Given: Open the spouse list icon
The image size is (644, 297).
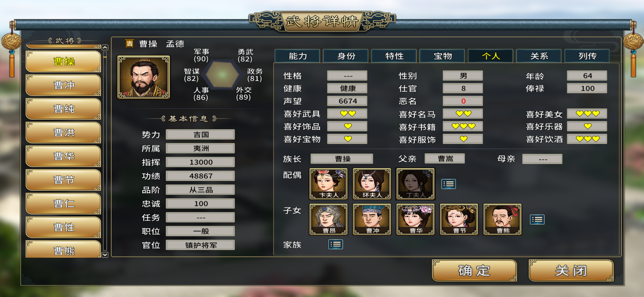Looking at the screenshot, I should [448, 184].
